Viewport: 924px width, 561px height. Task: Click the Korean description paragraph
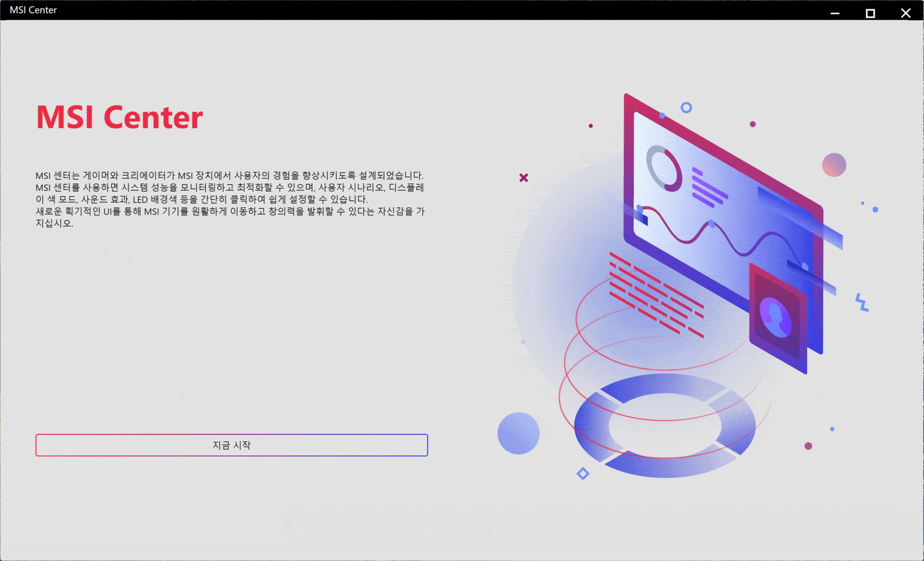(x=230, y=199)
